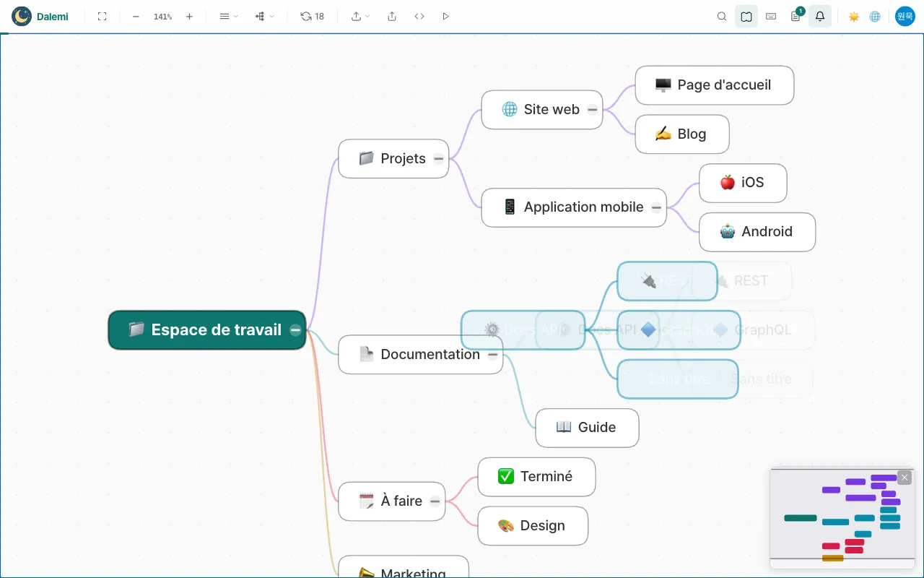The image size is (924, 578).
Task: Click the Site web node label
Action: coord(552,110)
